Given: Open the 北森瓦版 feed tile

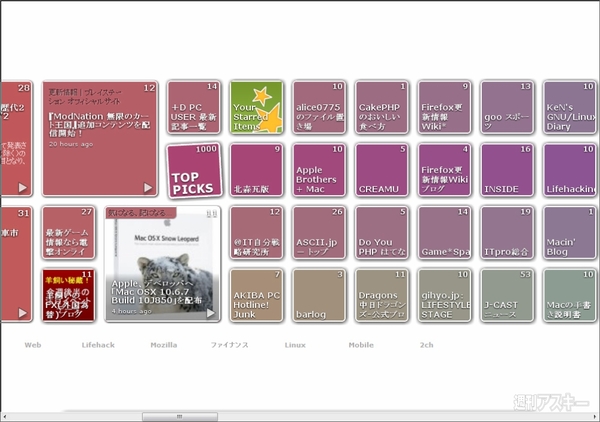Looking at the screenshot, I should [x=256, y=170].
